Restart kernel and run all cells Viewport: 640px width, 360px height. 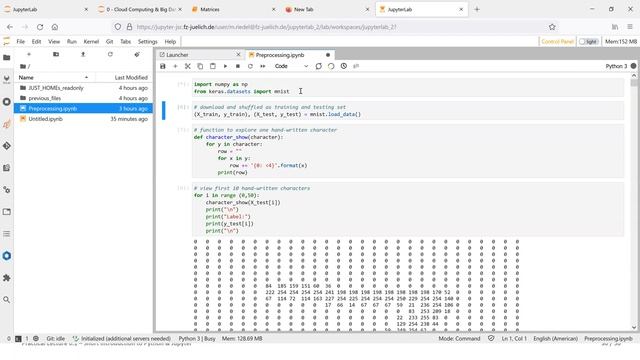click(262, 66)
